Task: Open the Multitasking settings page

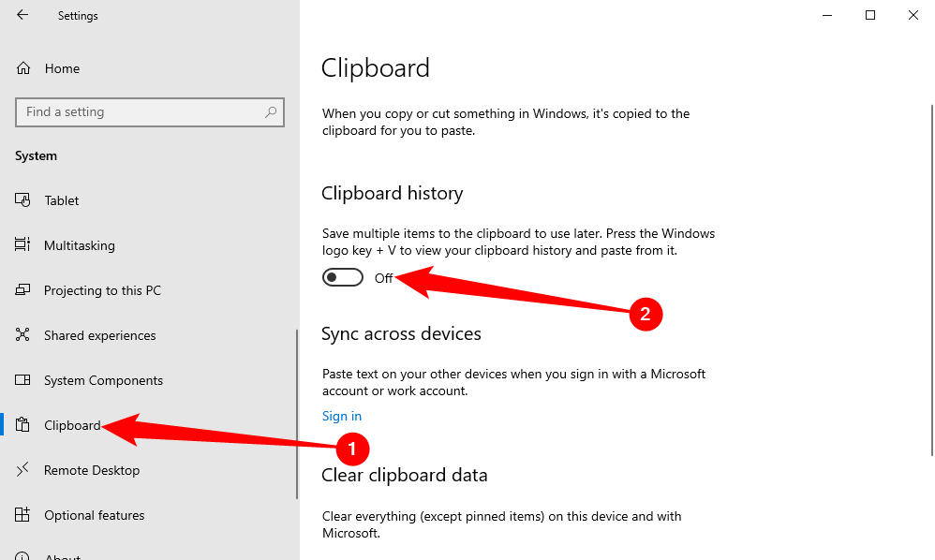Action: click(x=80, y=245)
